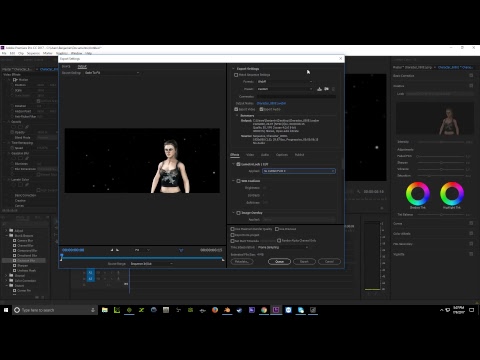Image resolution: width=480 pixels, height=360 pixels.
Task: Collapse the Export Settings section
Action: [233, 69]
